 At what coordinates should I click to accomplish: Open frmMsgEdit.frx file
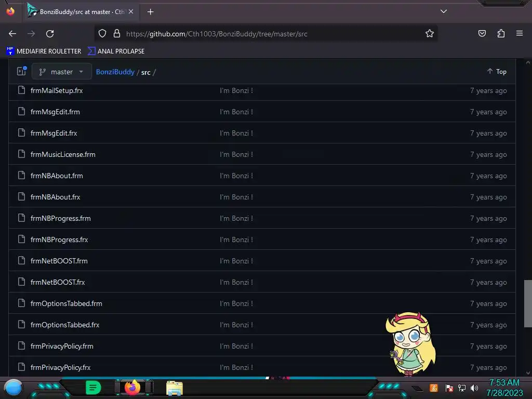[54, 134]
